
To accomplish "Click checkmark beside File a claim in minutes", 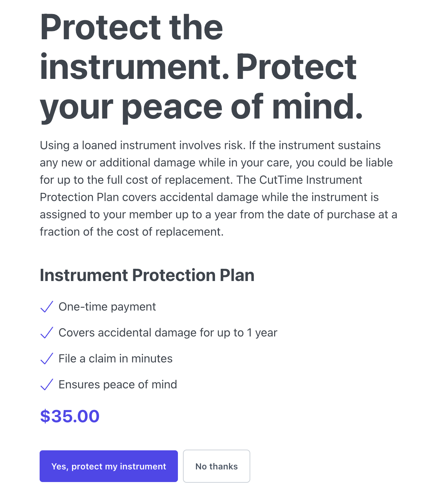I will click(x=47, y=359).
